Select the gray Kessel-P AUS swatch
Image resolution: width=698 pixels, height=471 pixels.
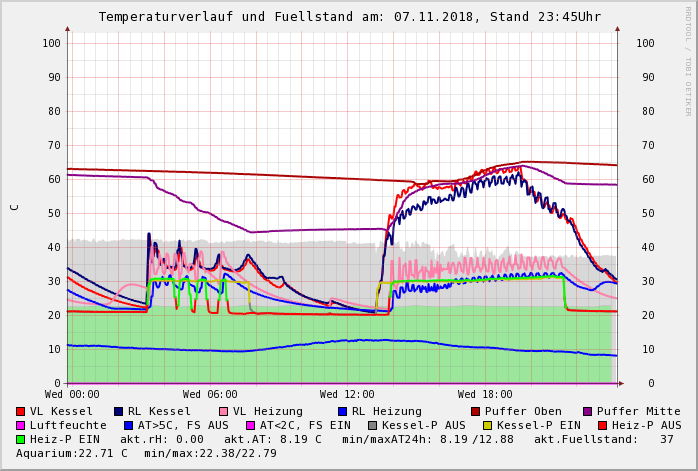(372, 425)
